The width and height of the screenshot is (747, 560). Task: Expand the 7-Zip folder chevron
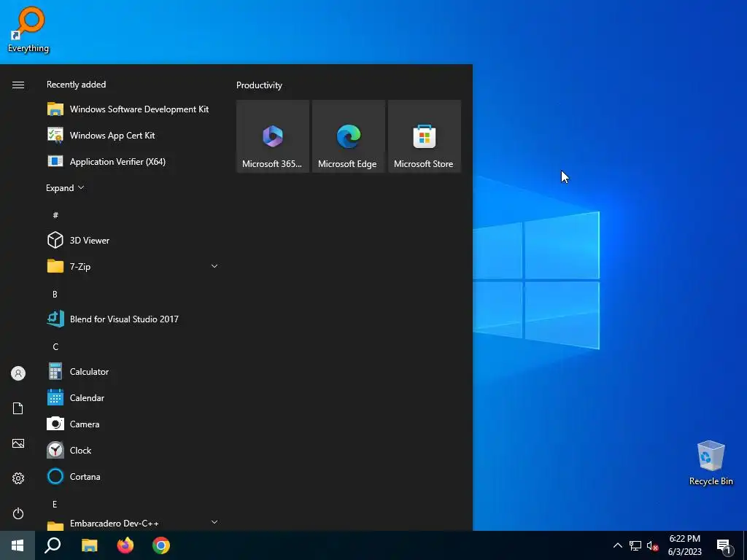214,266
